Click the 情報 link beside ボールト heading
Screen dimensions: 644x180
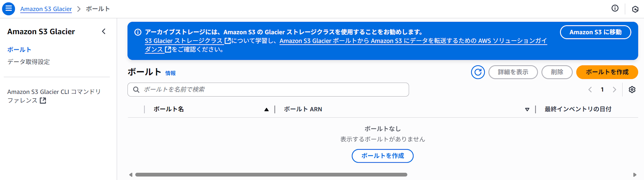coord(170,73)
